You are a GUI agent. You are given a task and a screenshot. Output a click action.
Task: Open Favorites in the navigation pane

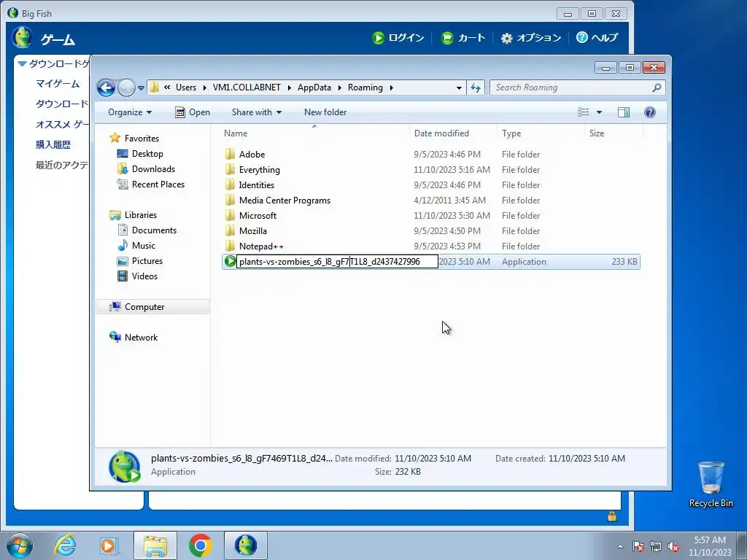pos(142,138)
